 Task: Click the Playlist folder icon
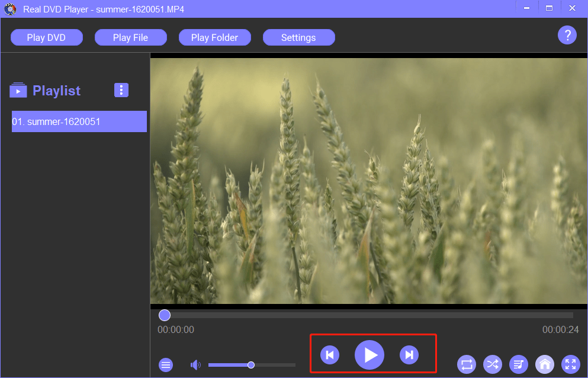pos(18,90)
